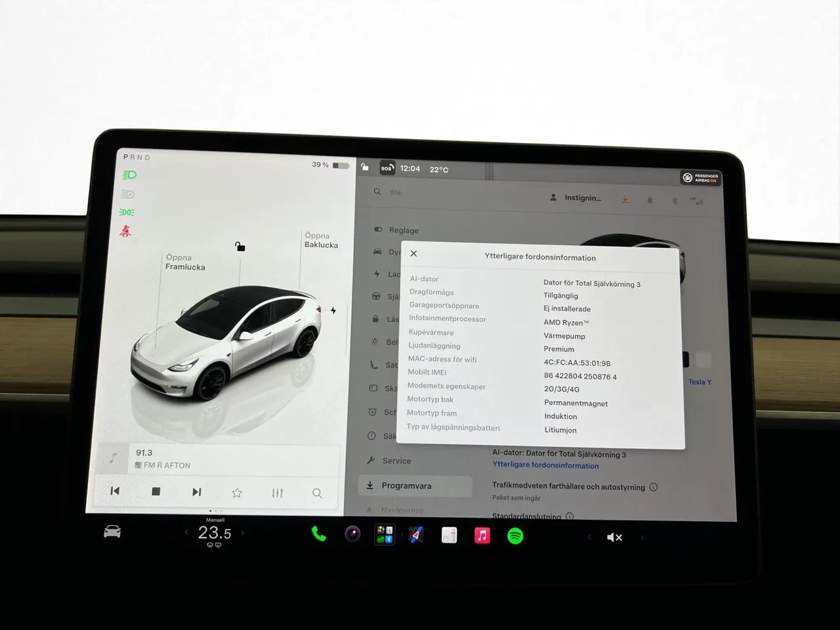Viewport: 840px width, 630px height.
Task: Launch the navigation arrow app
Action: pos(416,535)
